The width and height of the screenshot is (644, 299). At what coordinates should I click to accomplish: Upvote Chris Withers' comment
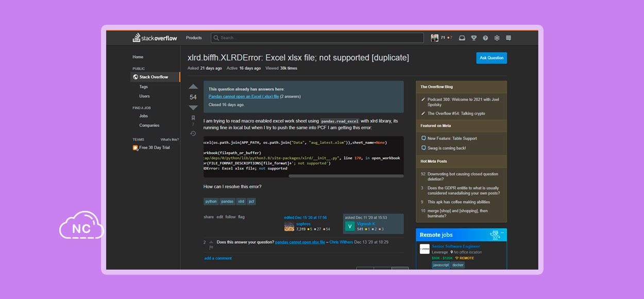click(x=211, y=242)
